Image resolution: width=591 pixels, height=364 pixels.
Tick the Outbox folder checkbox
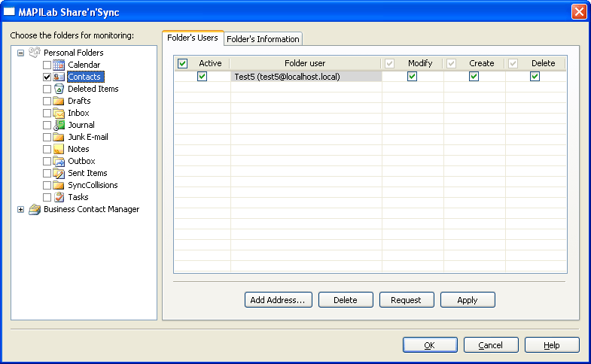click(47, 162)
